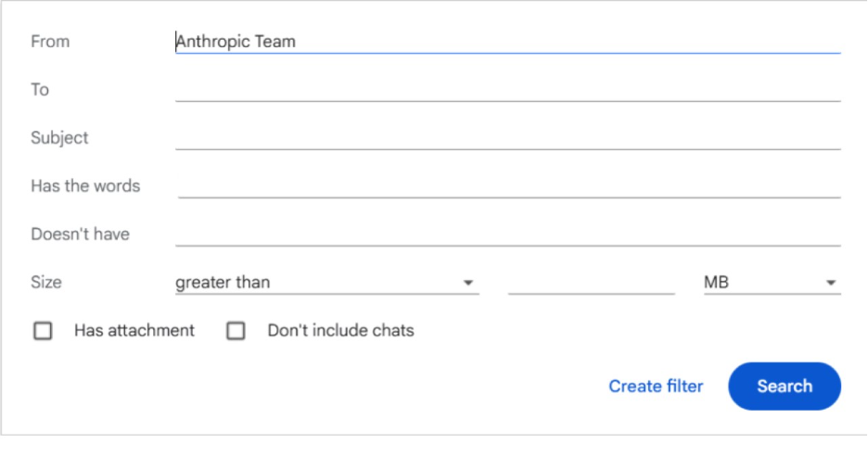Focus the Doesn't have input field
The image size is (868, 457).
(506, 235)
